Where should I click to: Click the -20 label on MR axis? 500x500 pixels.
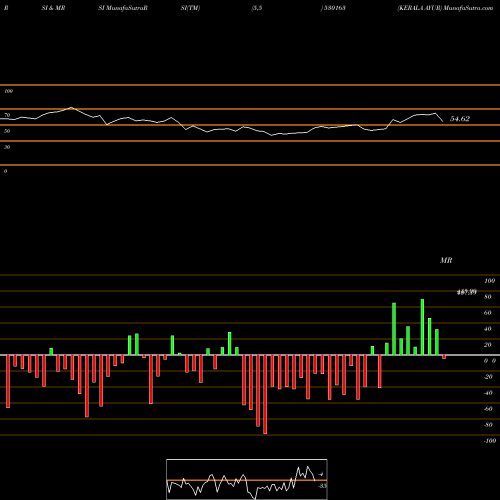[x=488, y=377]
